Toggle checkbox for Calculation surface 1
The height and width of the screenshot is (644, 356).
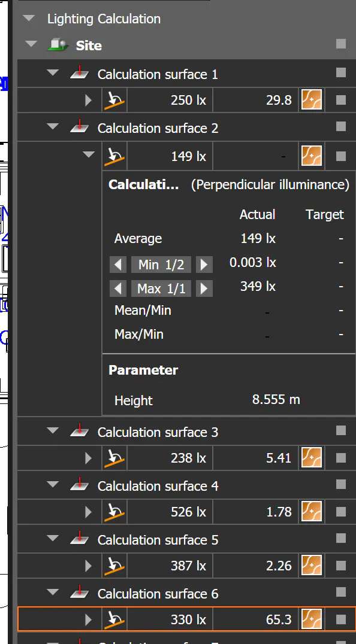point(341,72)
